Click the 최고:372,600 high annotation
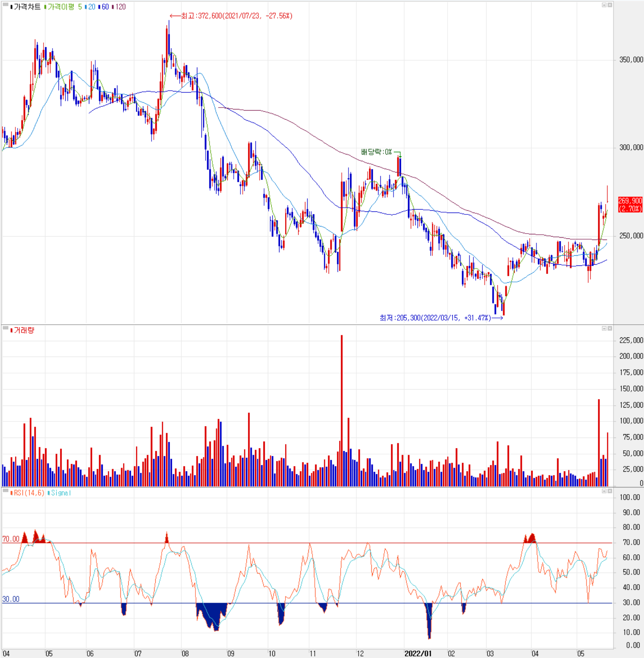This screenshot has height=658, width=644. (231, 16)
